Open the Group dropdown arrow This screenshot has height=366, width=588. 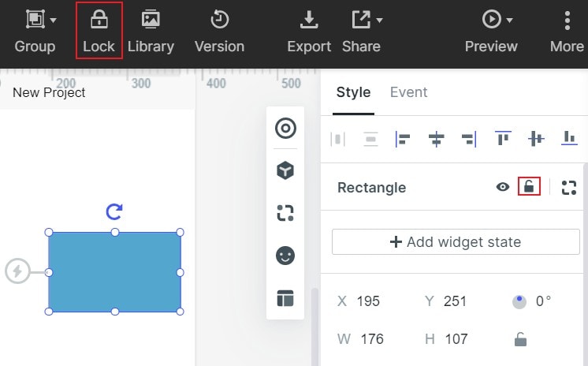tap(54, 20)
